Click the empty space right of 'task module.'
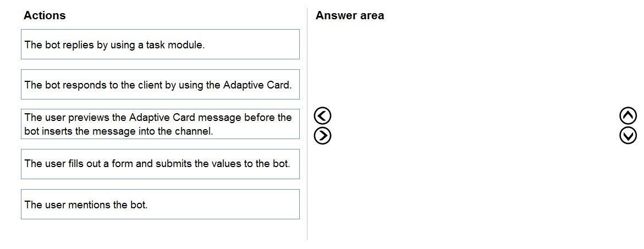This screenshot has width=644, height=249. pos(251,45)
